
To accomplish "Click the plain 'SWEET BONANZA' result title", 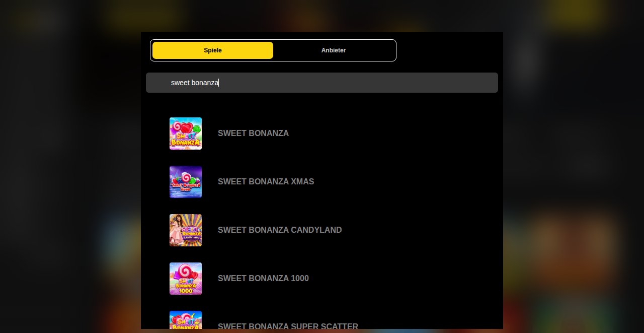I will 253,134.
